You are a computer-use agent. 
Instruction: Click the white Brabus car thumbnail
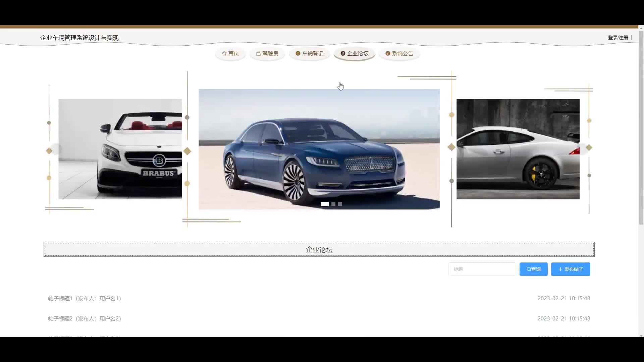120,149
